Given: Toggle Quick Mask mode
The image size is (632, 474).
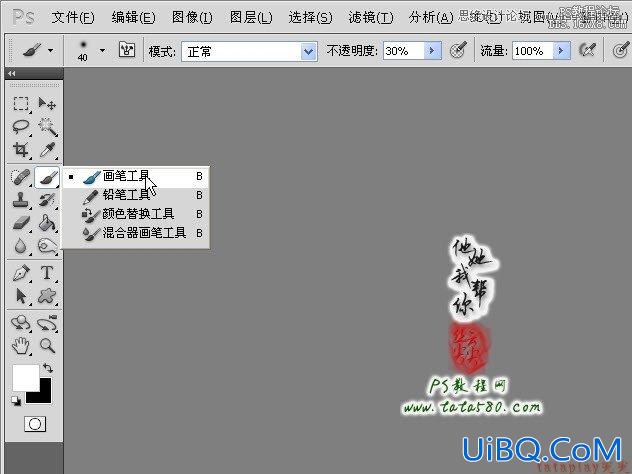Looking at the screenshot, I should pos(35,424).
